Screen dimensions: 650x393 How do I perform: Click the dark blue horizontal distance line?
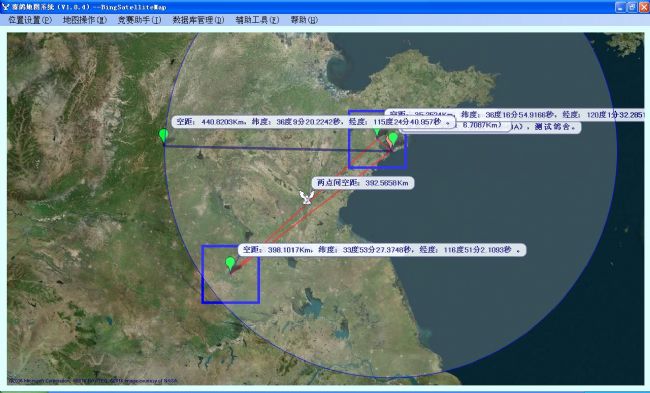[274, 148]
